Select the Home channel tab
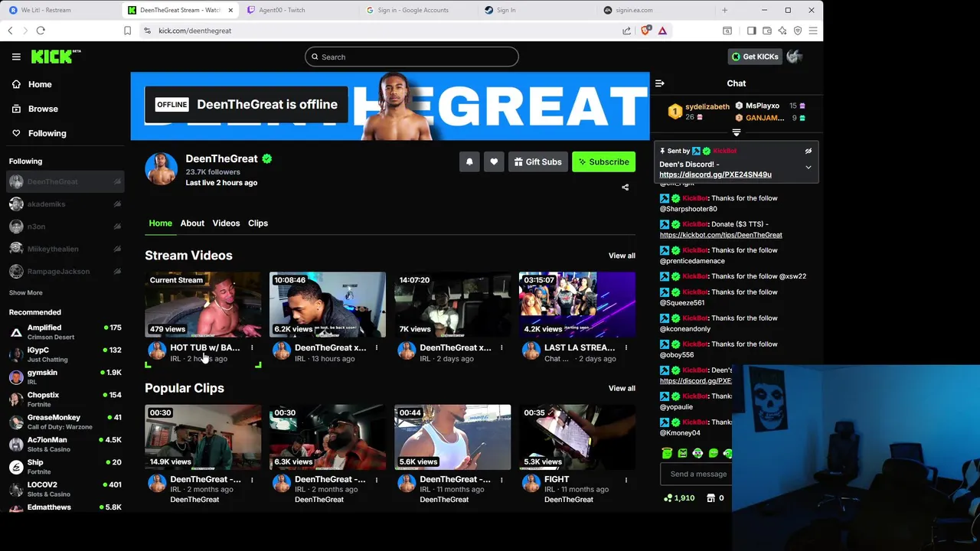This screenshot has height=551, width=980. point(160,223)
